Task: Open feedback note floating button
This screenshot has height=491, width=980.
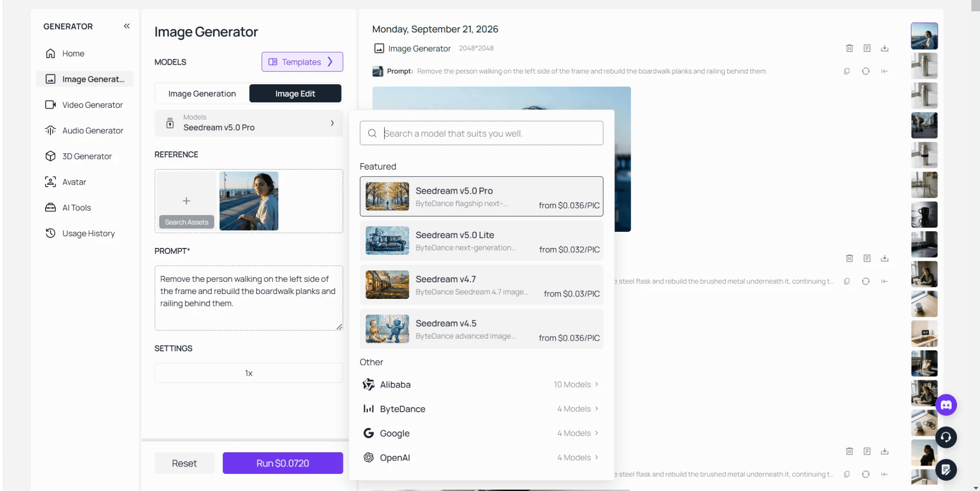Action: pos(946,470)
